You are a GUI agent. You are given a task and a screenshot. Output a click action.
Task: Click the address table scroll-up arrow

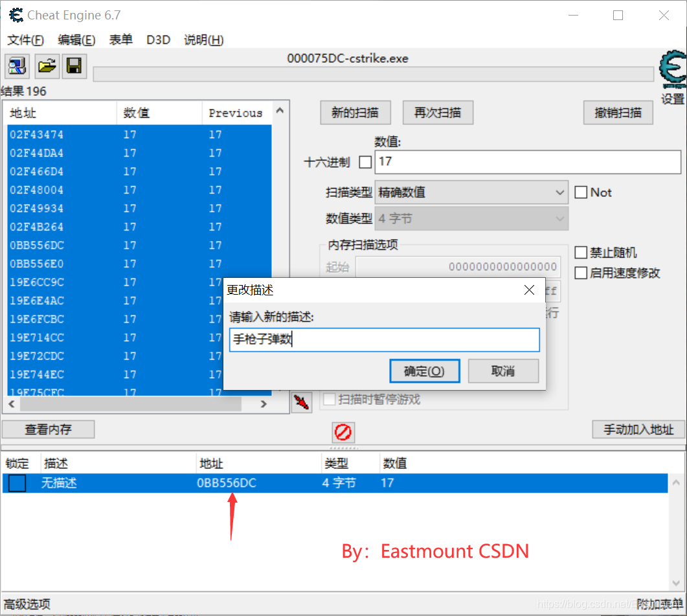tap(676, 483)
